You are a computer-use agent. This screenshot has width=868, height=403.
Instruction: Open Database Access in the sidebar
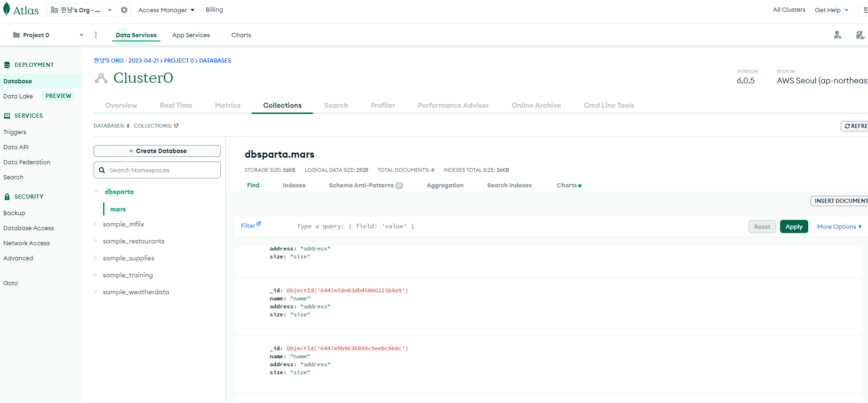[29, 228]
